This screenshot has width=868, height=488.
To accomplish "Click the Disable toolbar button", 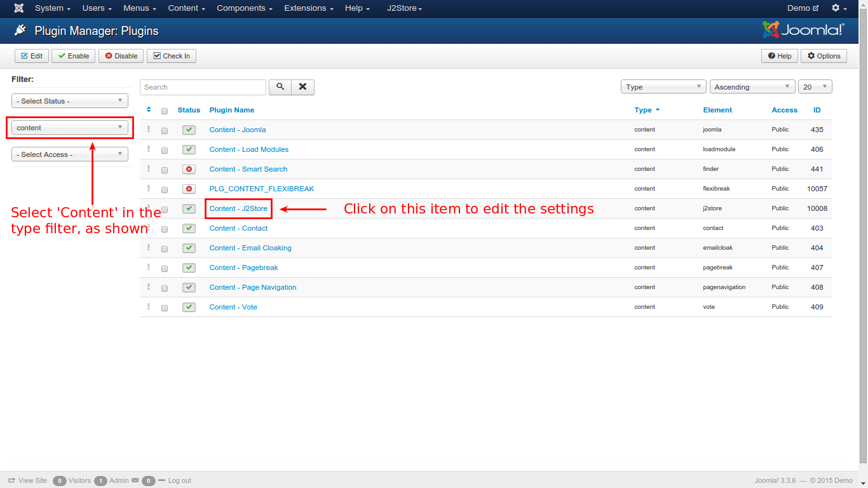I will tap(121, 56).
